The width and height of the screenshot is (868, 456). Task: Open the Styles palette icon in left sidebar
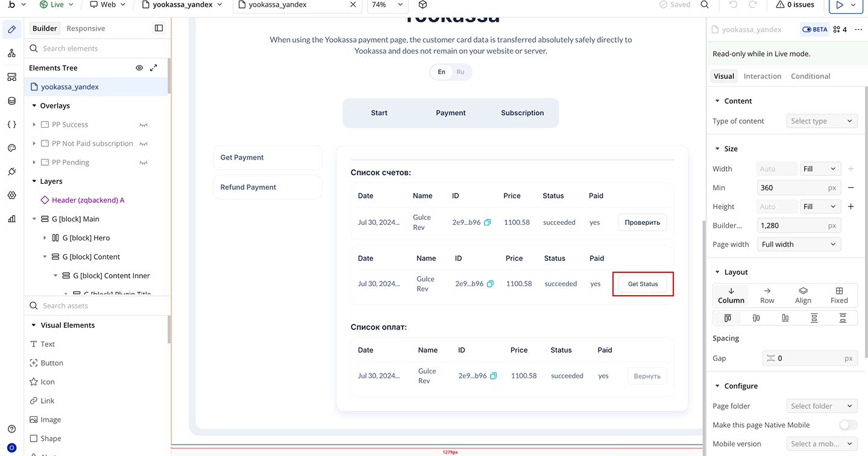[11, 148]
